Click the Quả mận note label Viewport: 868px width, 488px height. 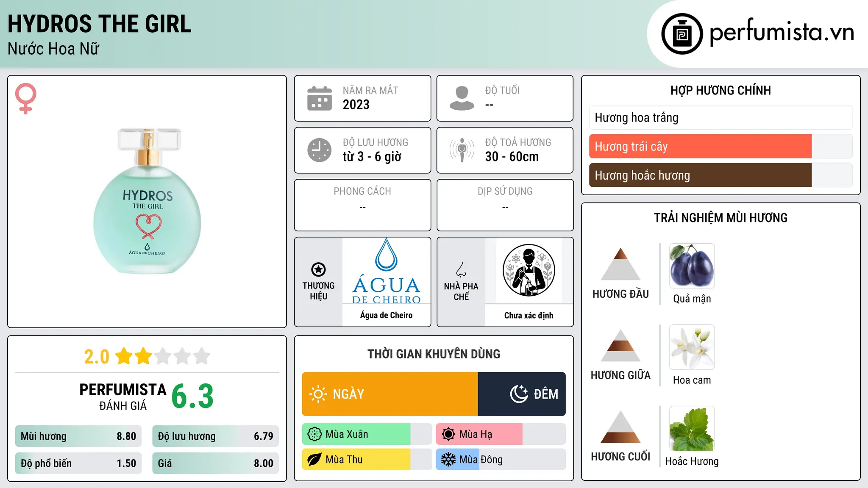pyautogui.click(x=692, y=299)
